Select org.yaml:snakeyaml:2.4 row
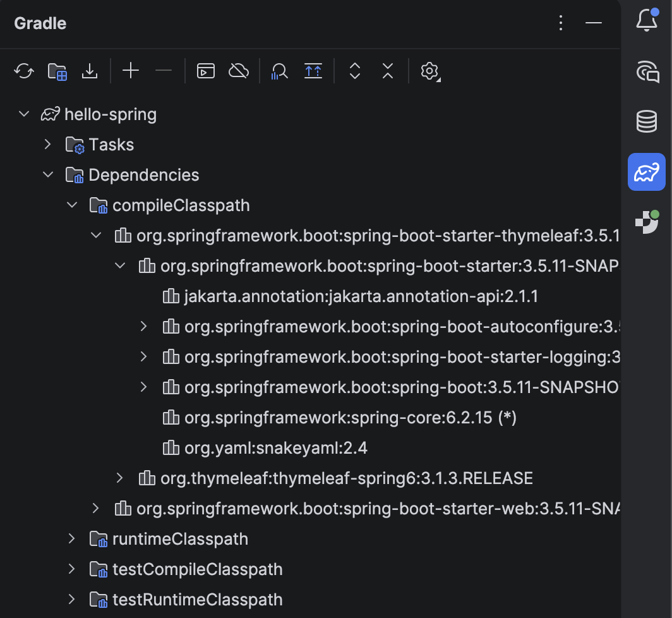This screenshot has width=672, height=618. coord(310,448)
